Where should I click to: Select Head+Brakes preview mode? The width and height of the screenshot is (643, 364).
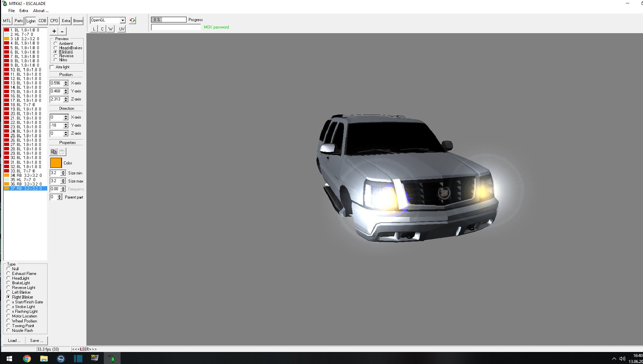56,48
